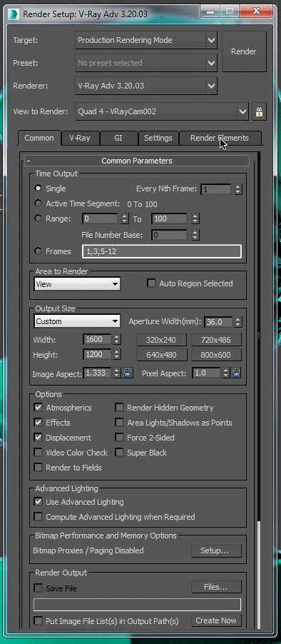This screenshot has height=644, width=281.
Task: Toggle the View to Render lock icon
Action: (259, 111)
